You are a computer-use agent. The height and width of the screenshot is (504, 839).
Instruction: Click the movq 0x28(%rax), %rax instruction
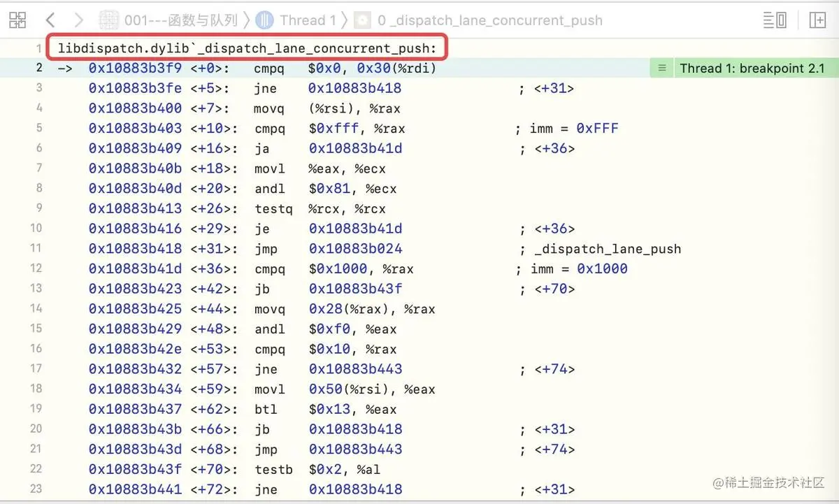(x=344, y=309)
